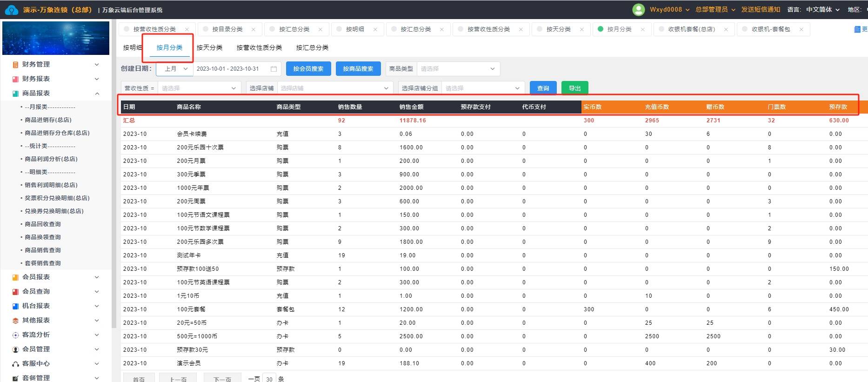Viewport: 868px width, 382px height.
Task: Open 销售利润明细(总店) in sidebar
Action: (51, 185)
